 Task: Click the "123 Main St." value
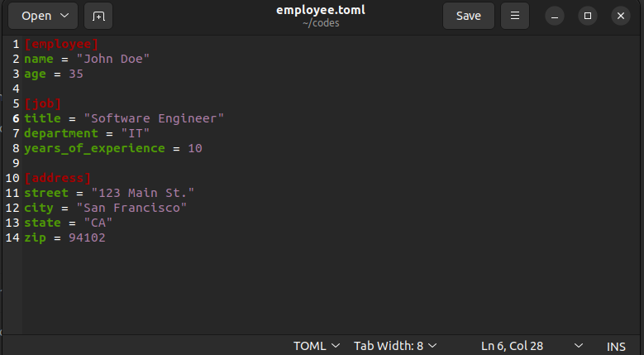pos(142,193)
